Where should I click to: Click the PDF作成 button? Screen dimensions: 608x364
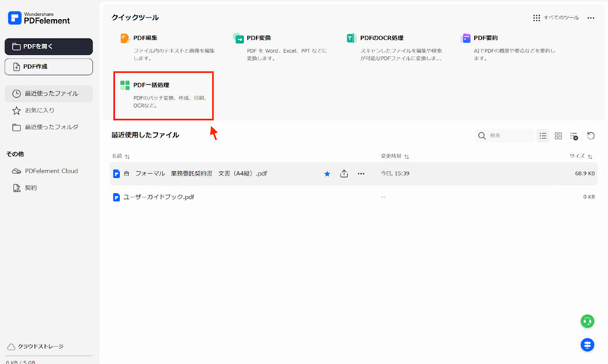(x=49, y=67)
